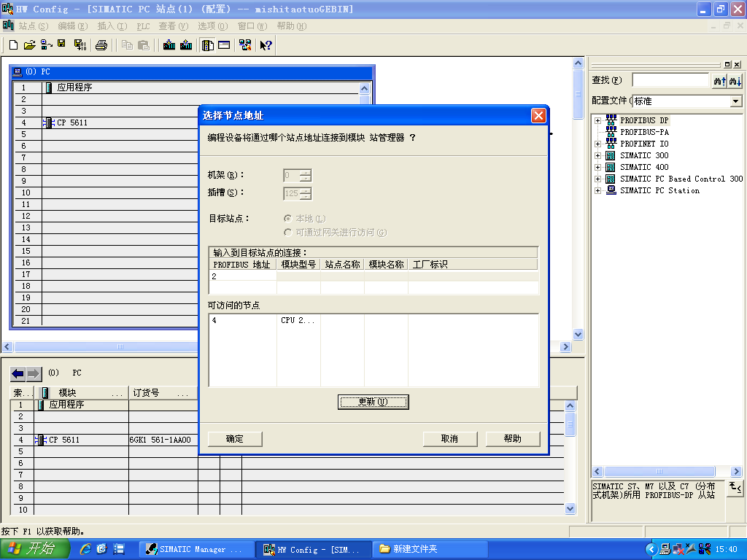Click the 订货号 column header

[163, 393]
